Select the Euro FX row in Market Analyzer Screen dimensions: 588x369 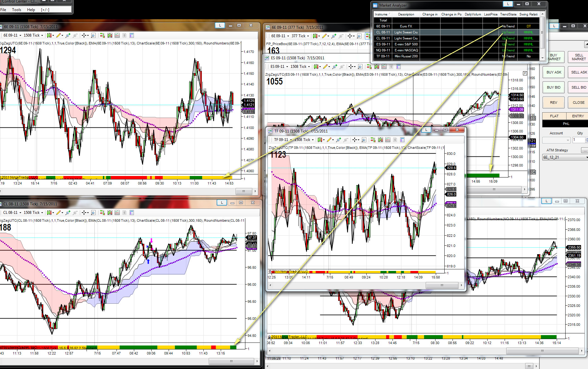457,26
